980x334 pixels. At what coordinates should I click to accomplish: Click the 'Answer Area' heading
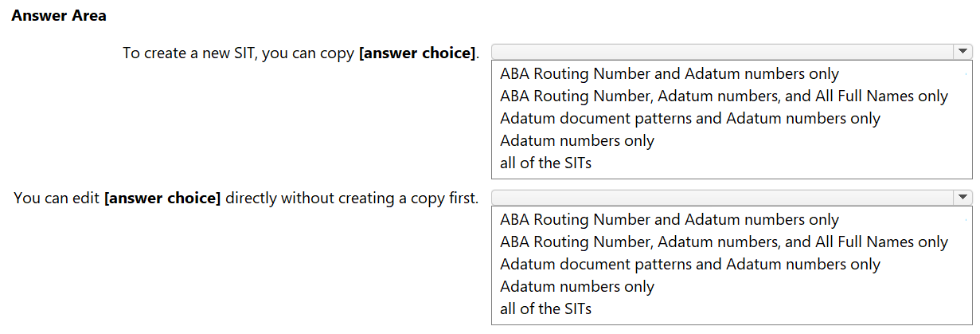point(59,15)
